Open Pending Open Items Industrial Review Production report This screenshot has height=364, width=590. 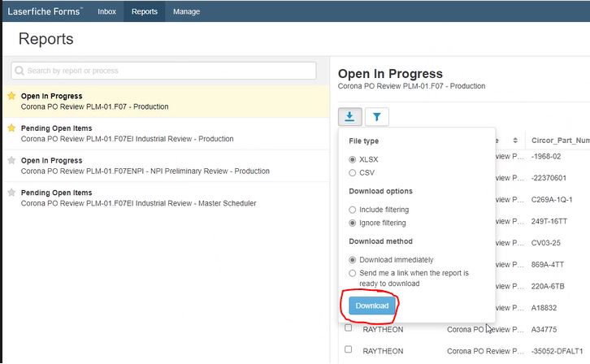point(166,133)
